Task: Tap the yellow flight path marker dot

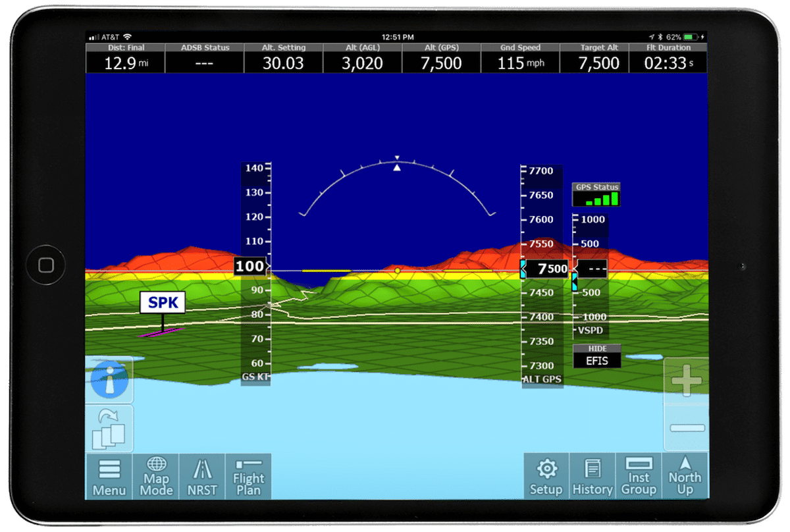Action: tap(397, 271)
